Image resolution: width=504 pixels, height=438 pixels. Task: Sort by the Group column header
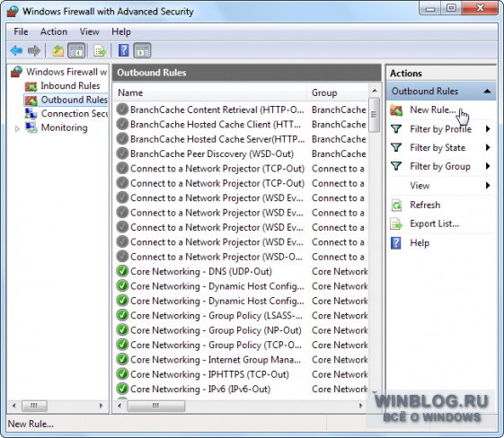pyautogui.click(x=337, y=92)
